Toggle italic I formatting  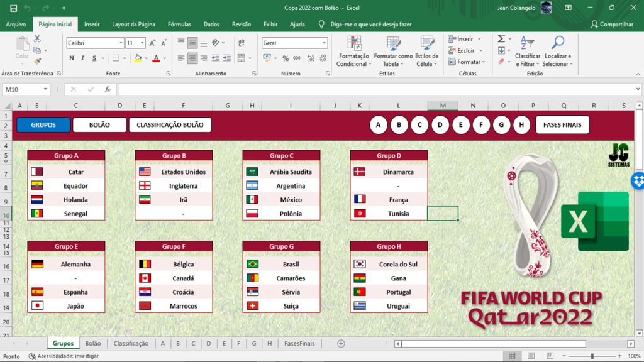(82, 58)
